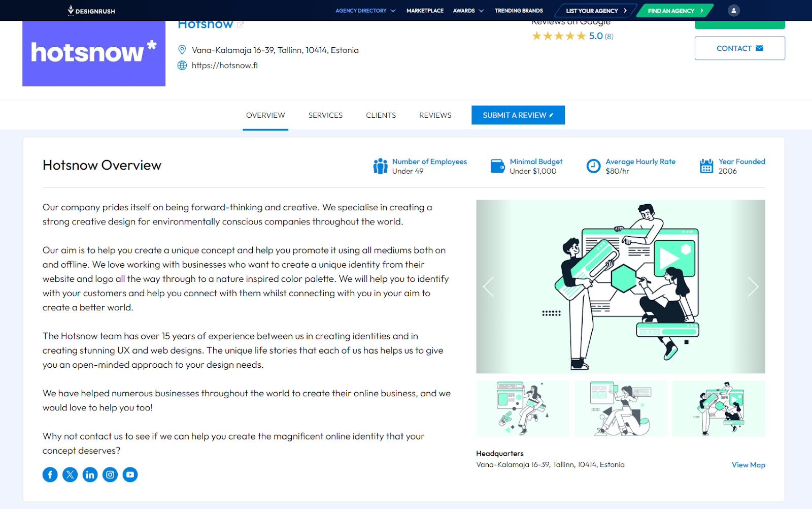Click the '$80/hr' hourly rate value
Screen dimensions: 812x509
tap(617, 171)
